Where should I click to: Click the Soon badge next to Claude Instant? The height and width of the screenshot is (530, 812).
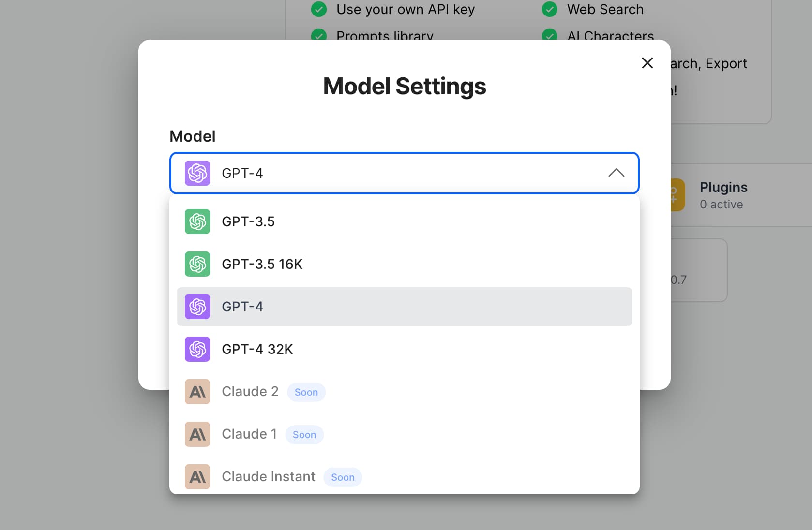click(343, 477)
